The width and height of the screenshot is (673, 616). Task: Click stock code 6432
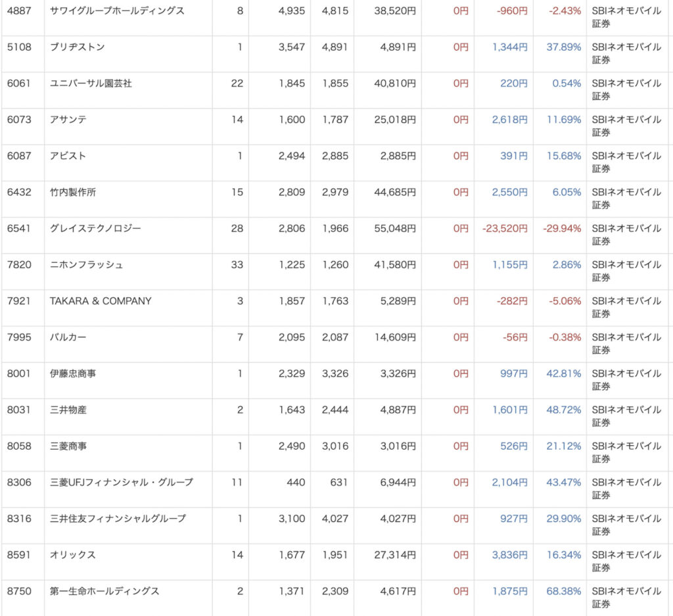pyautogui.click(x=19, y=192)
